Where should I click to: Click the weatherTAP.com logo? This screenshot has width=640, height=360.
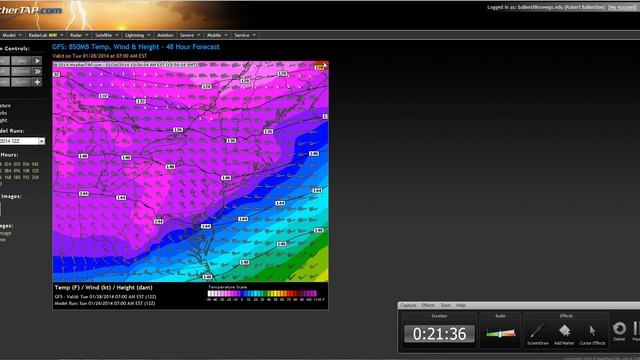[31, 10]
